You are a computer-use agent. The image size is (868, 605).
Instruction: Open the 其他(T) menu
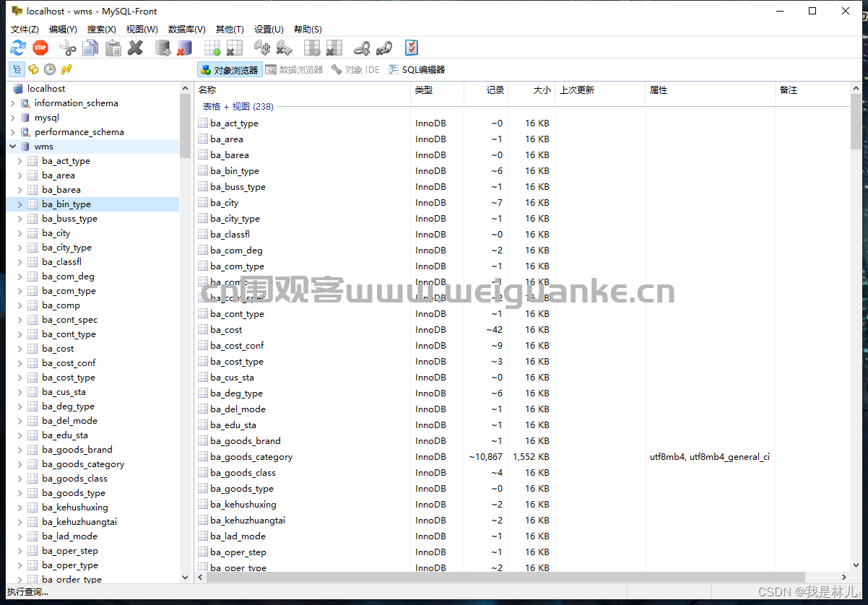[230, 30]
